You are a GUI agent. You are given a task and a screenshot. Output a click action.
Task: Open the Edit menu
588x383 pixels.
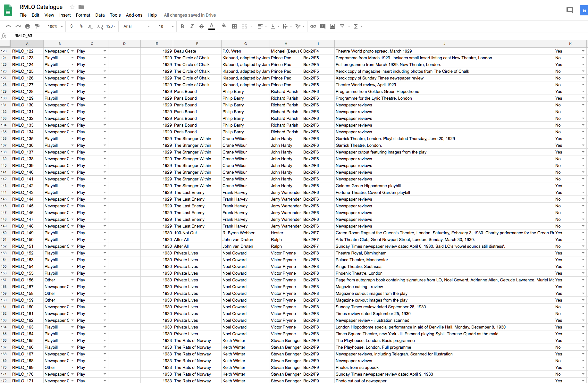point(35,15)
